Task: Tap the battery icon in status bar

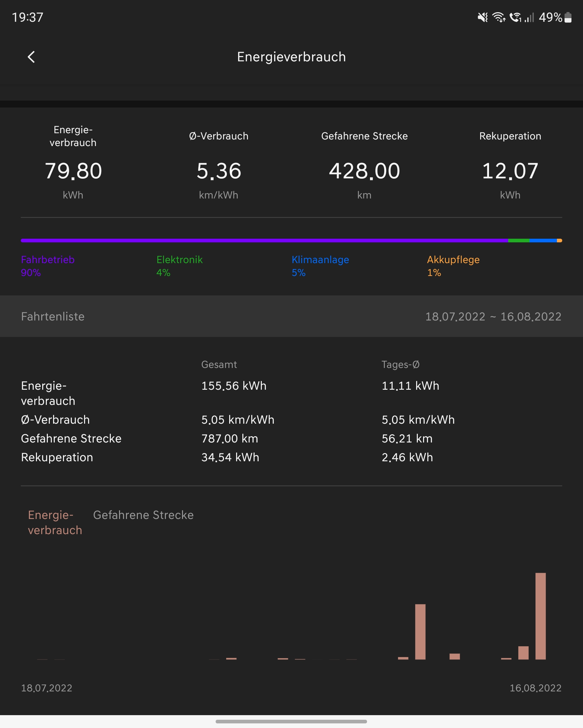Action: click(x=568, y=17)
